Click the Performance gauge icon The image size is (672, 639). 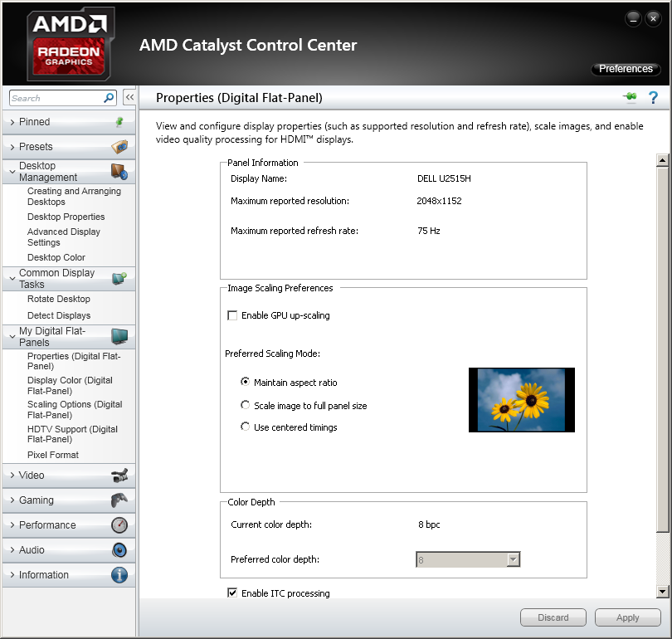coord(119,525)
